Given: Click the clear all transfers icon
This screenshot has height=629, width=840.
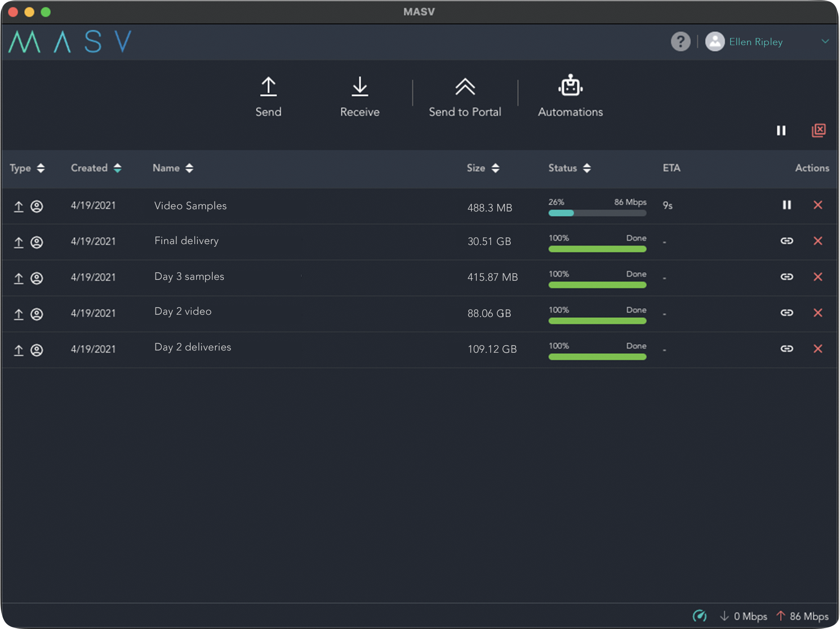Looking at the screenshot, I should coord(818,131).
